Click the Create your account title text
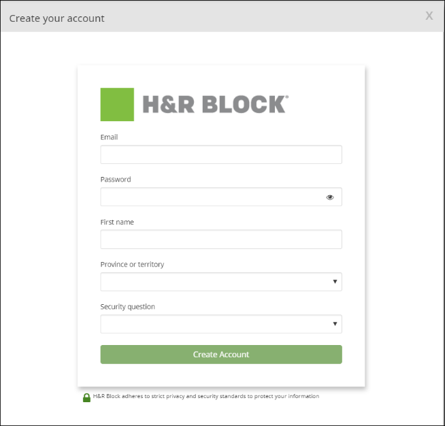The width and height of the screenshot is (445, 426). tap(57, 19)
